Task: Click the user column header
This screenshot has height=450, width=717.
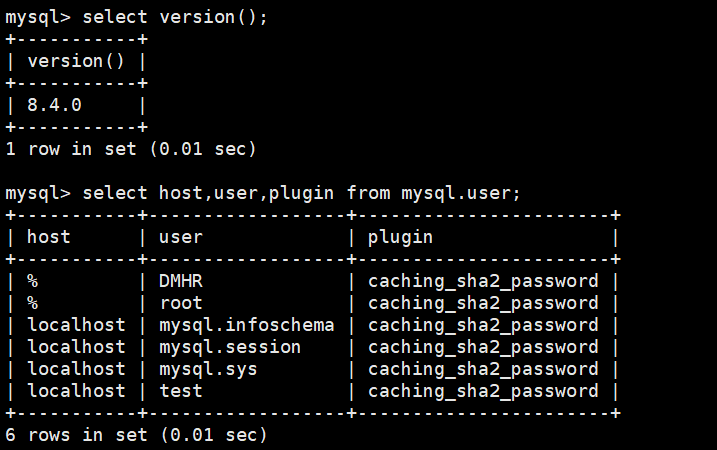Action: point(180,237)
